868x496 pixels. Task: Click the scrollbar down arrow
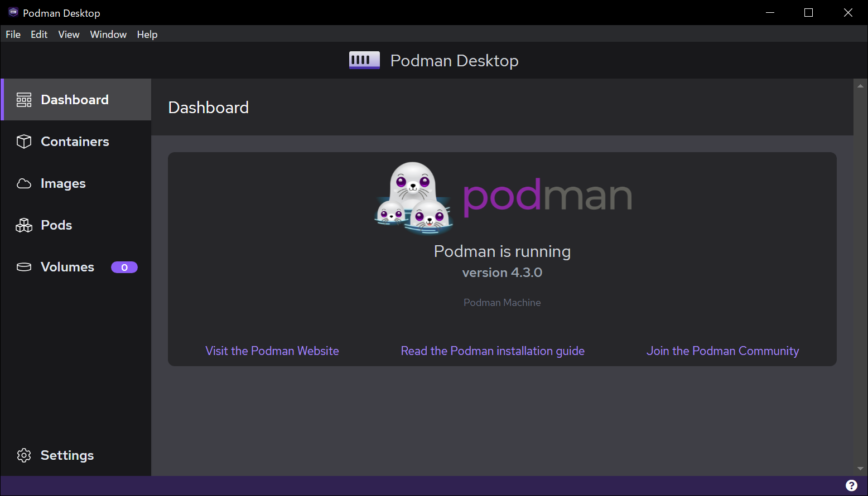tap(860, 469)
